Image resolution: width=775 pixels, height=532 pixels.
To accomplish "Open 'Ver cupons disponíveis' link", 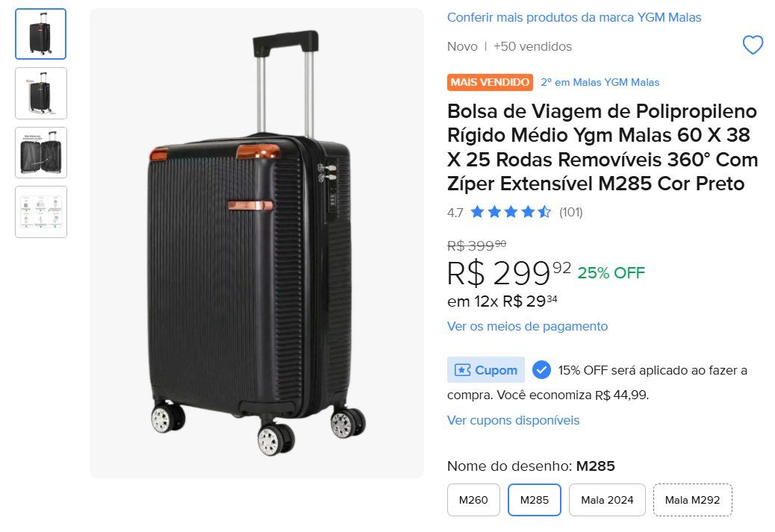I will point(513,420).
